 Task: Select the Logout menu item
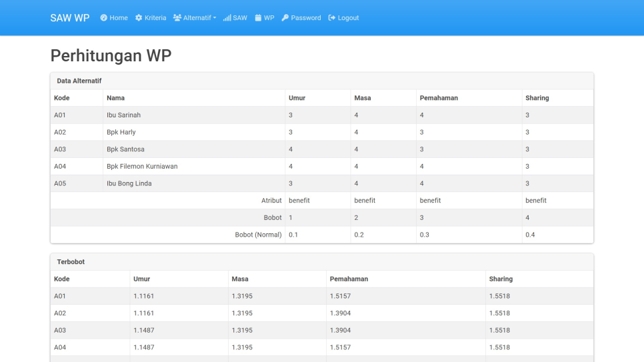tap(343, 18)
